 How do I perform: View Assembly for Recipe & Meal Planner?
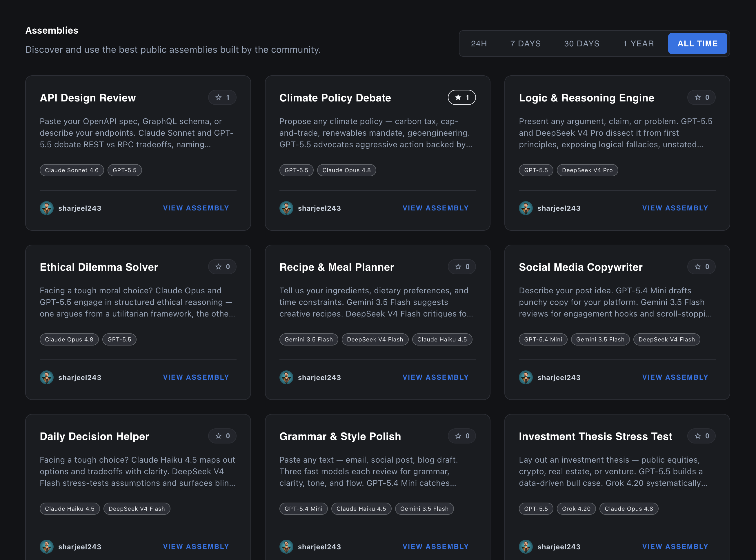[x=435, y=377]
